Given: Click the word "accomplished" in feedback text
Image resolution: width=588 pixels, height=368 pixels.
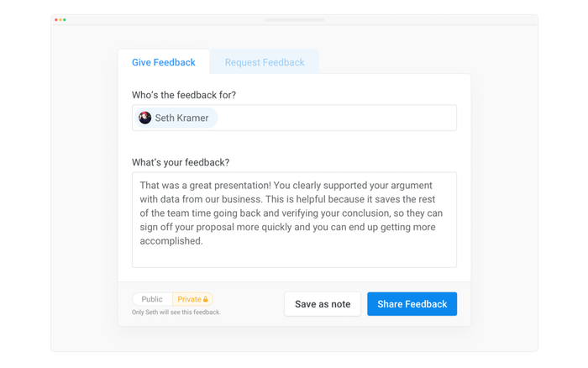Looking at the screenshot, I should pyautogui.click(x=171, y=241).
